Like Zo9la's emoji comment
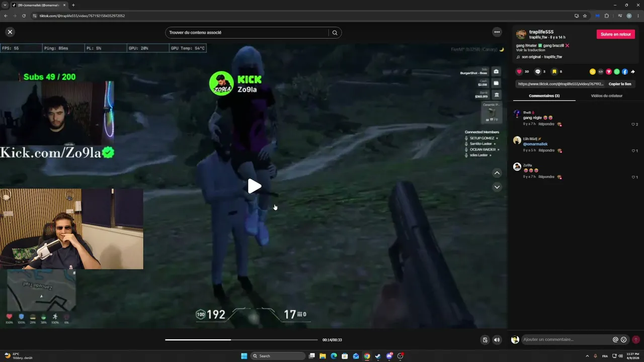 pos(634,177)
